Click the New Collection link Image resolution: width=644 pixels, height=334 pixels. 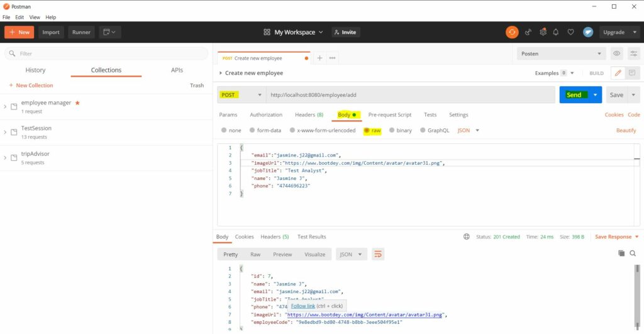(x=31, y=86)
